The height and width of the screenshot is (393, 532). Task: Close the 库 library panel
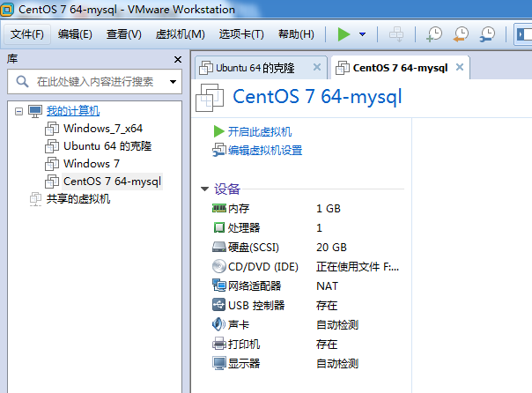tap(178, 59)
